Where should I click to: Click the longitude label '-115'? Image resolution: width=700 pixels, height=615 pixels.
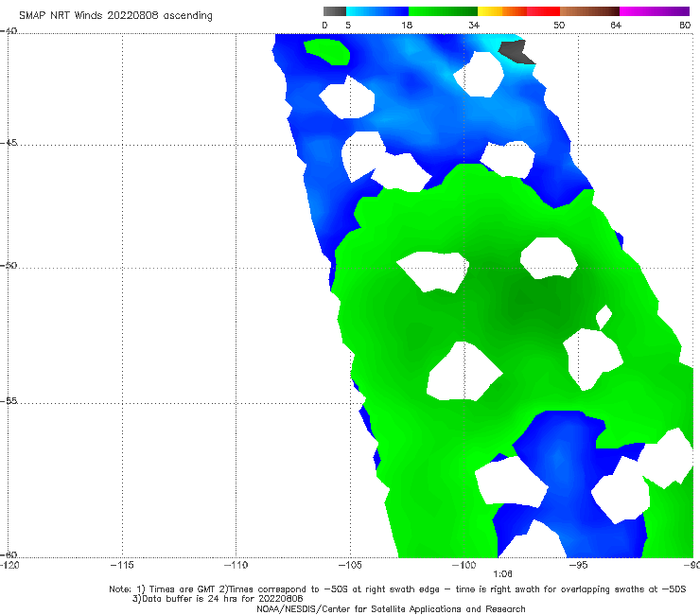[122, 565]
